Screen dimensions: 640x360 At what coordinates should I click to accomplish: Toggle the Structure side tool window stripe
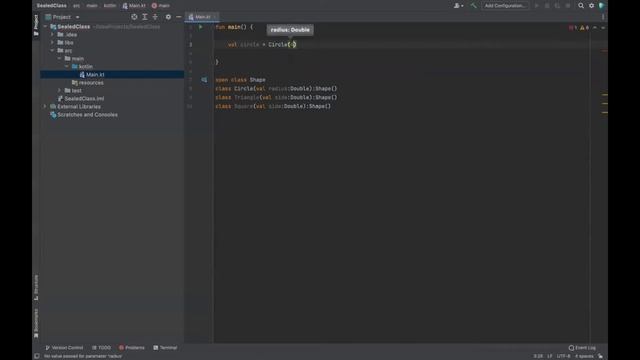pyautogui.click(x=36, y=287)
